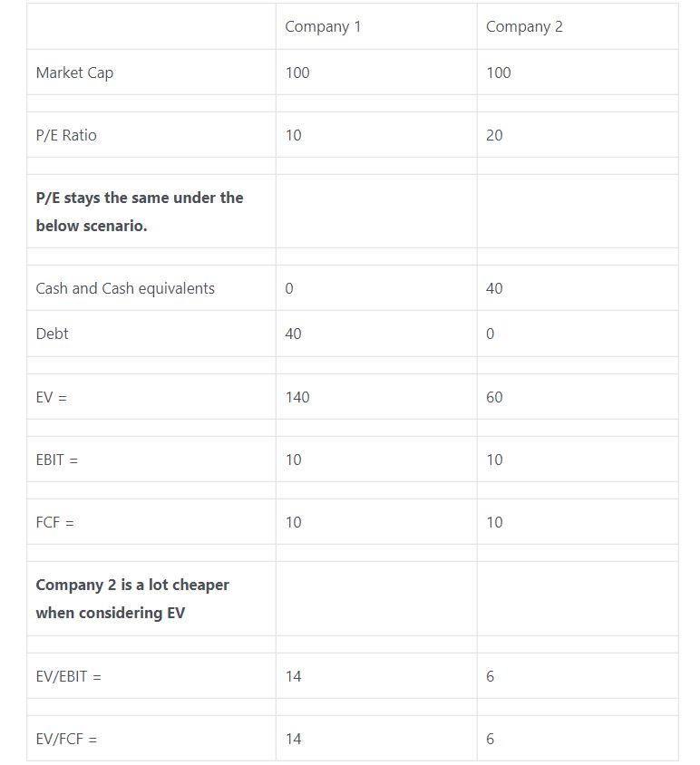Click Company 1 EV value 140
700x765 pixels.
[x=297, y=397]
